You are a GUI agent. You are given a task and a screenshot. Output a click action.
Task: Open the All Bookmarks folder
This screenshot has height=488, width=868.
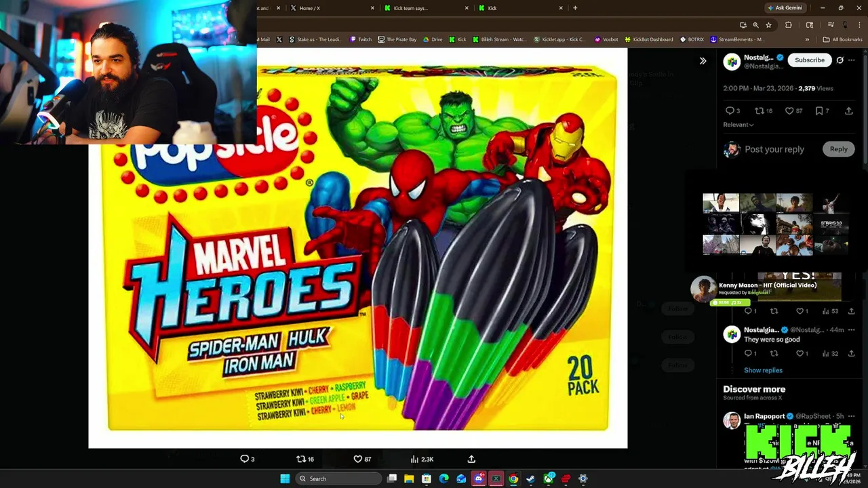tap(842, 39)
